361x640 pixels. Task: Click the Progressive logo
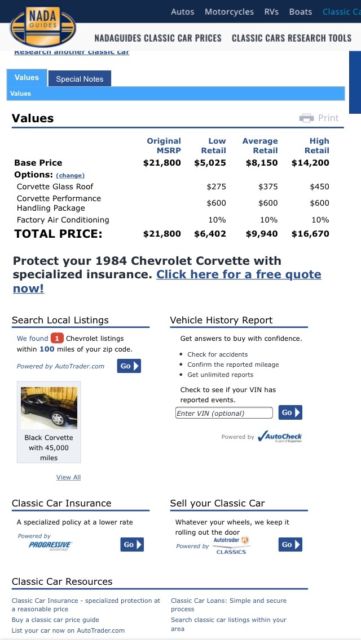[x=50, y=545]
